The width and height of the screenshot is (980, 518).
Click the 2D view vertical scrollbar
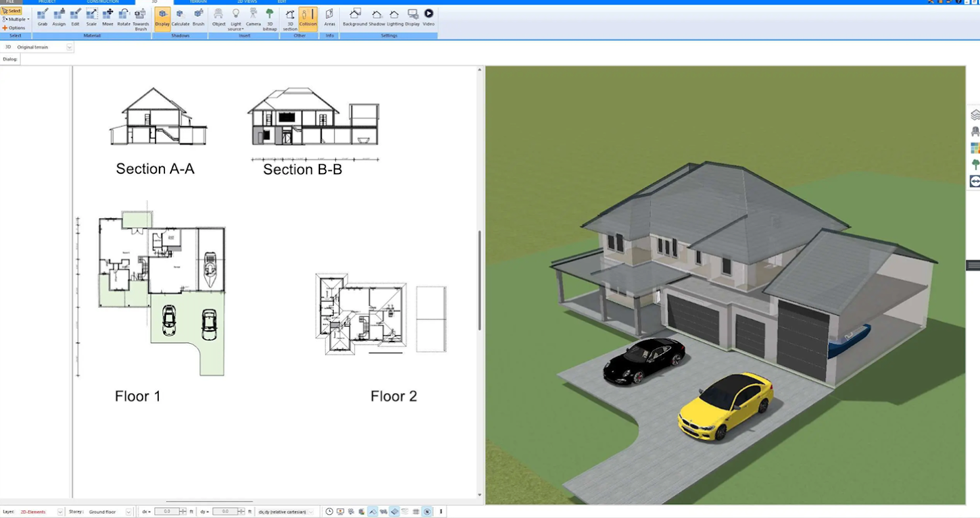(479, 280)
